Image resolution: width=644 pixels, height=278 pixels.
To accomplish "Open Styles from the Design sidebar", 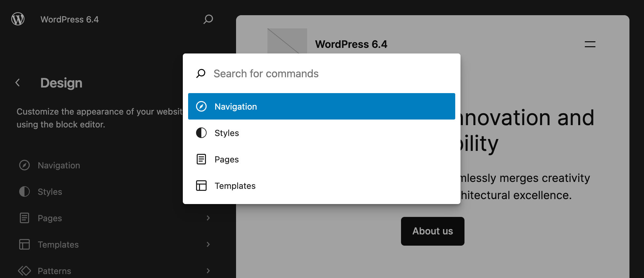I will coord(50,192).
